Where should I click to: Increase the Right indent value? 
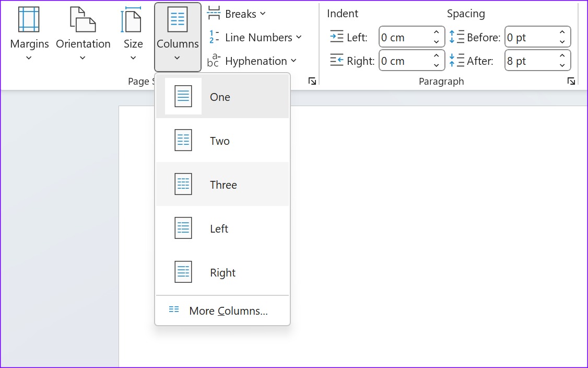point(436,55)
